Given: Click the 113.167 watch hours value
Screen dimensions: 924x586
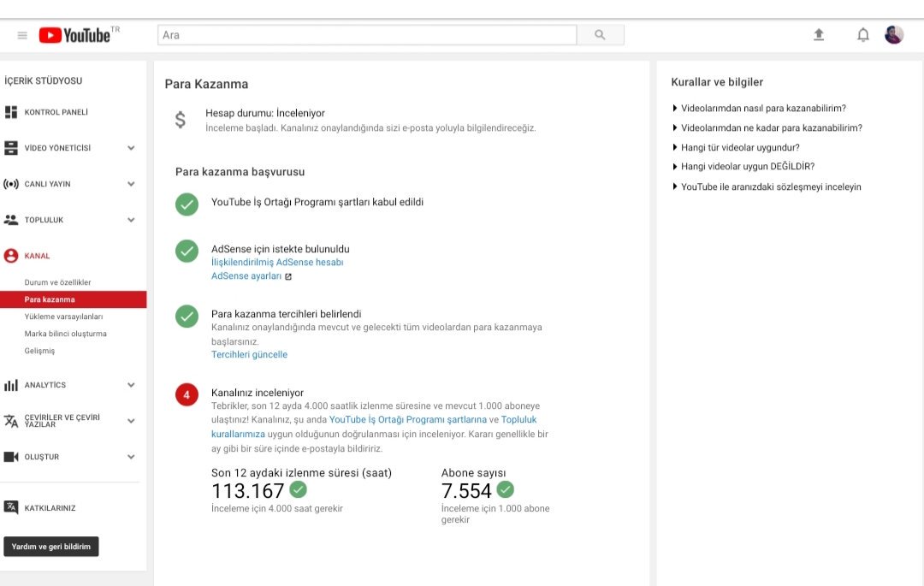Looking at the screenshot, I should [x=247, y=490].
